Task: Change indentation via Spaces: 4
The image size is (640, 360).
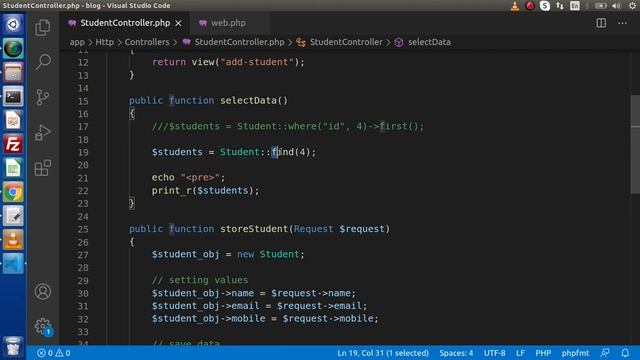Action: point(456,353)
